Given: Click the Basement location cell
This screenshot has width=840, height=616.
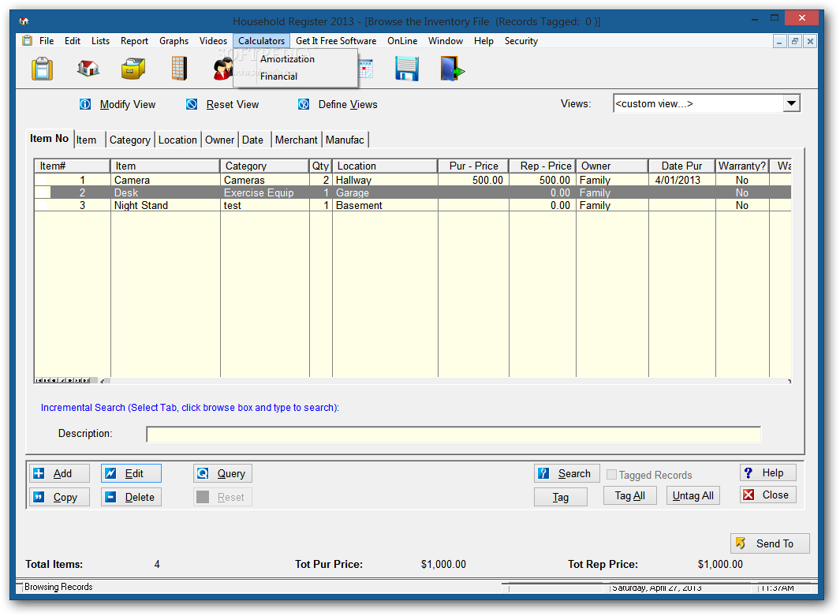Looking at the screenshot, I should [385, 205].
